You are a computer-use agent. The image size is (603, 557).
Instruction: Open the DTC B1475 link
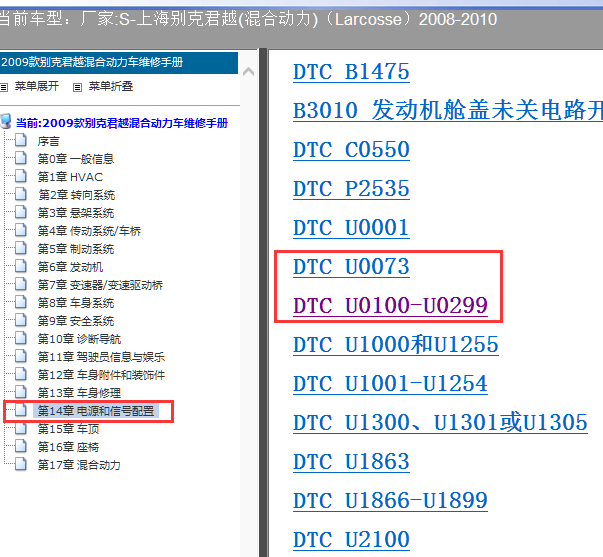pos(351,72)
